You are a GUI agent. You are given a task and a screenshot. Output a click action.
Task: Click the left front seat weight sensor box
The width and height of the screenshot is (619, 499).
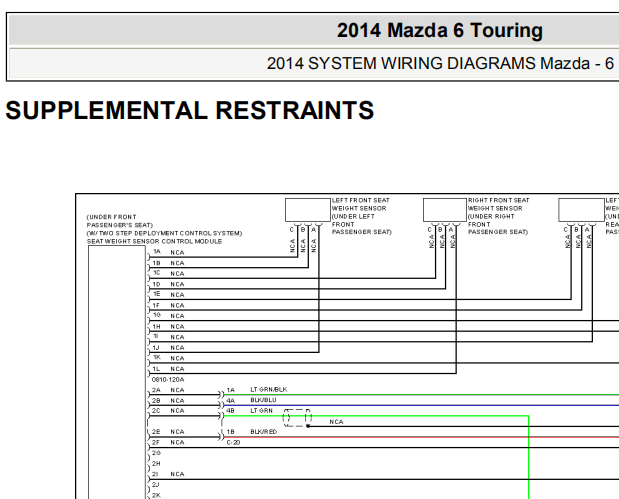pyautogui.click(x=308, y=210)
